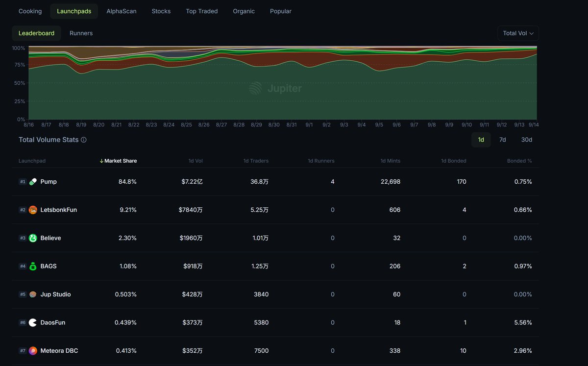
Task: Click the Jup Studio logo icon
Action: (33, 294)
